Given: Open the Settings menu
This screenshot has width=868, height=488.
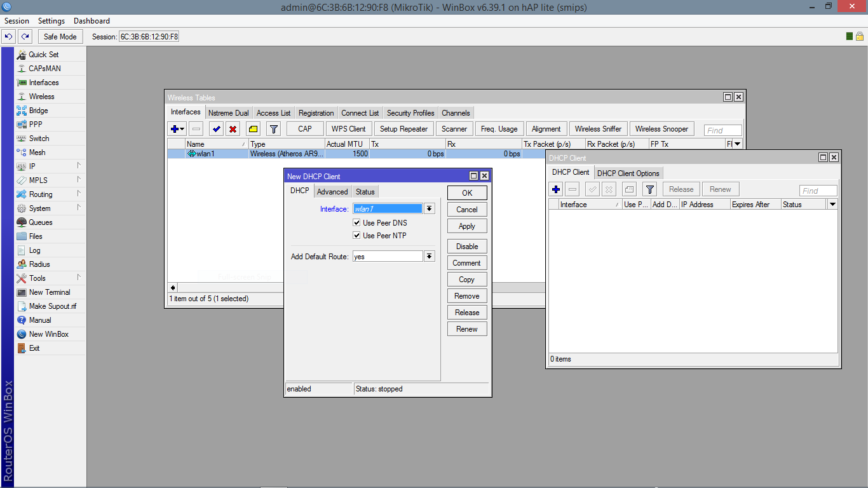Looking at the screenshot, I should coord(51,21).
